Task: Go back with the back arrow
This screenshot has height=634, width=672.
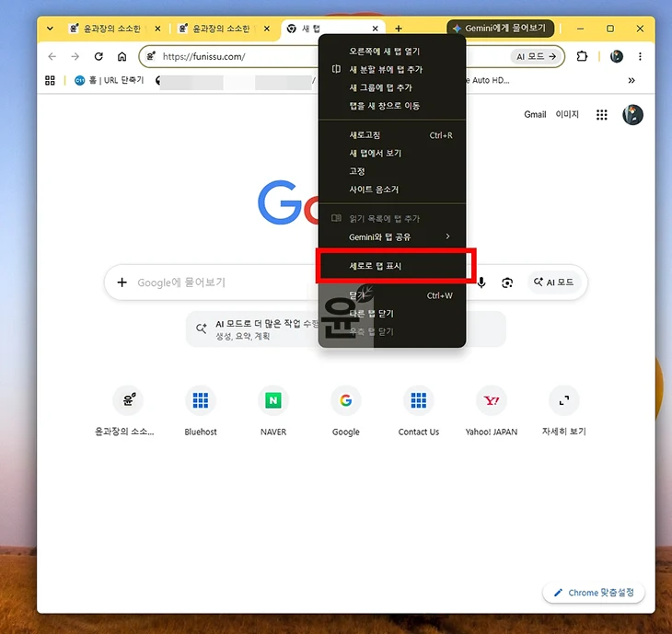Action: pos(52,56)
